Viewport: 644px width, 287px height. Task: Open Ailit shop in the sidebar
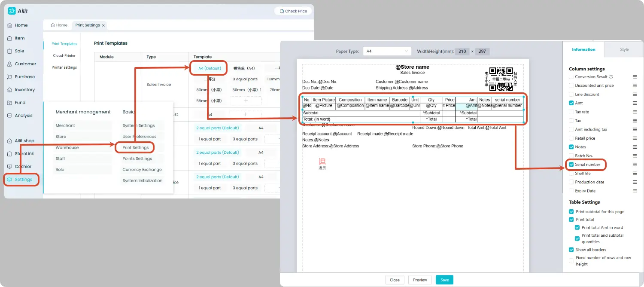click(x=21, y=141)
